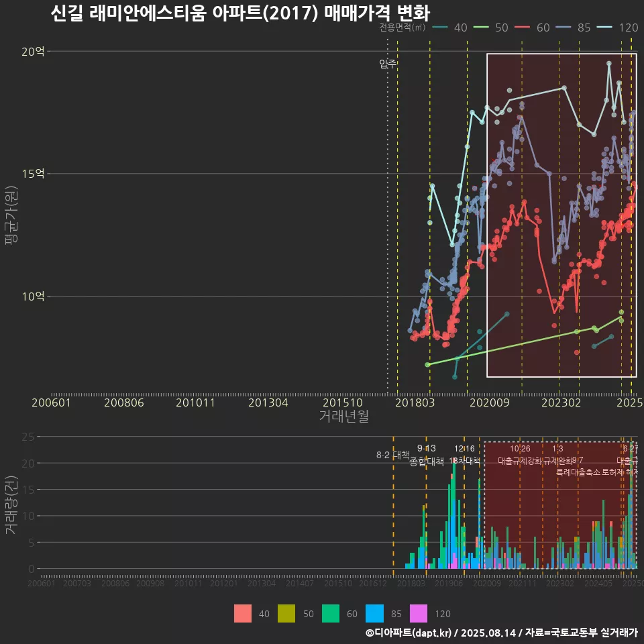Click the salmon 40 bar legend swatch

243,614
